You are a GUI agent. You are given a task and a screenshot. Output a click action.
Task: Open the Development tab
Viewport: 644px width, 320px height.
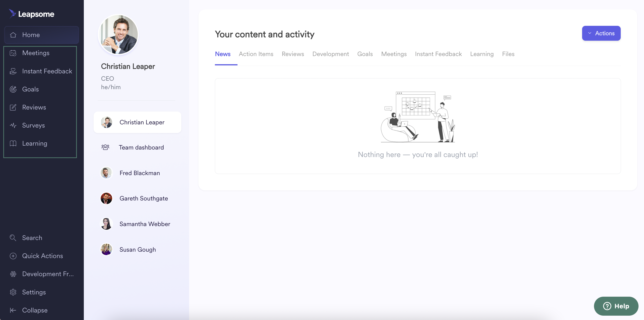coord(330,54)
